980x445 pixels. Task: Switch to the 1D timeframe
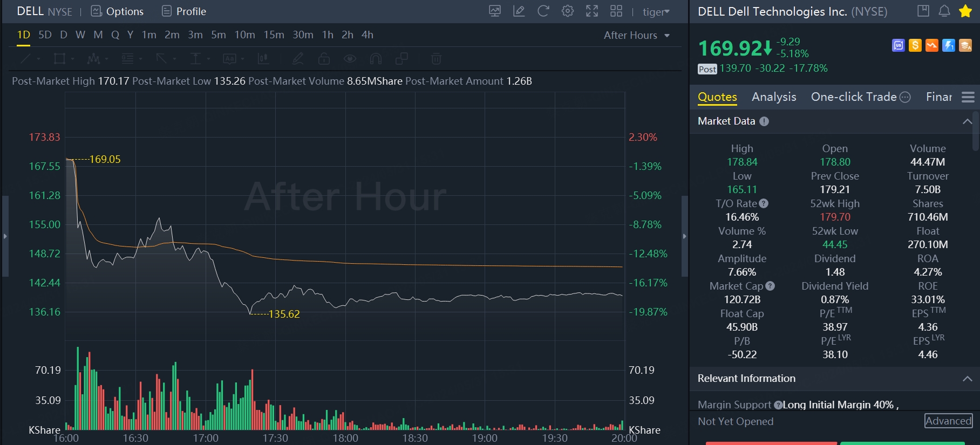24,35
